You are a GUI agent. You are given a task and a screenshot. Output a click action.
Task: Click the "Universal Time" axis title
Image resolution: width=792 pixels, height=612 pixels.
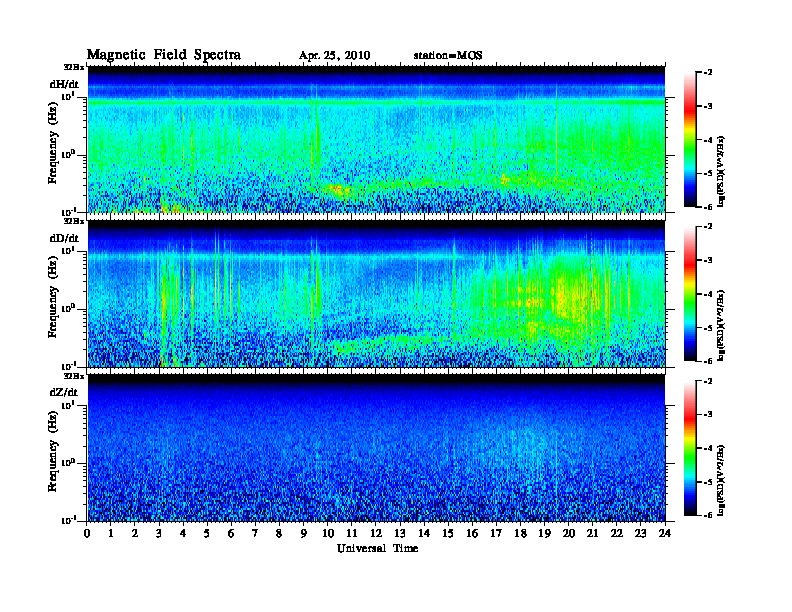377,548
